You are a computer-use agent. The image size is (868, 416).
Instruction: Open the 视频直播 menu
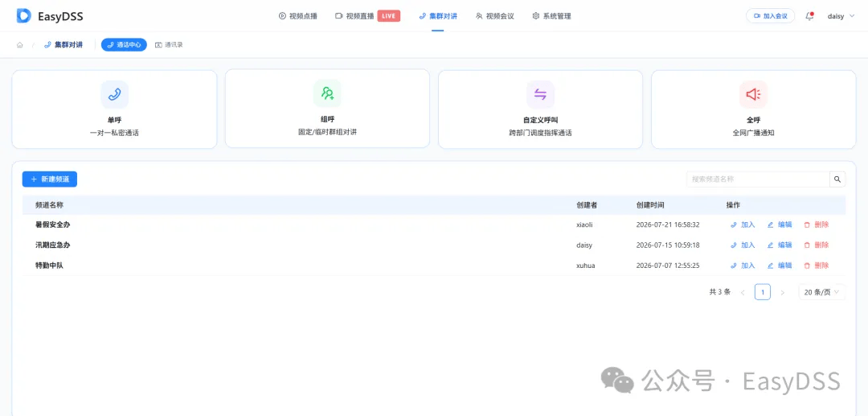(x=354, y=16)
